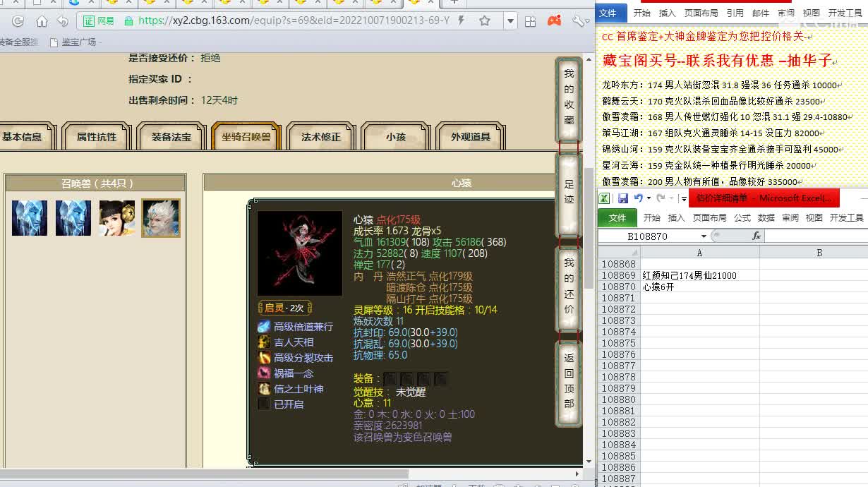868x487 pixels.
Task: Switch to the 基本信息 tab
Action: point(22,137)
